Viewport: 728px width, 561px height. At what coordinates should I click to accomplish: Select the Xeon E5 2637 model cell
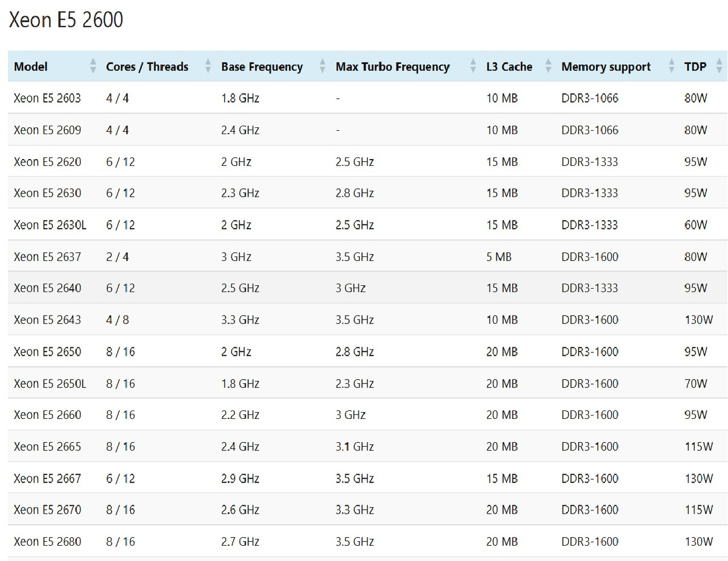pos(47,256)
